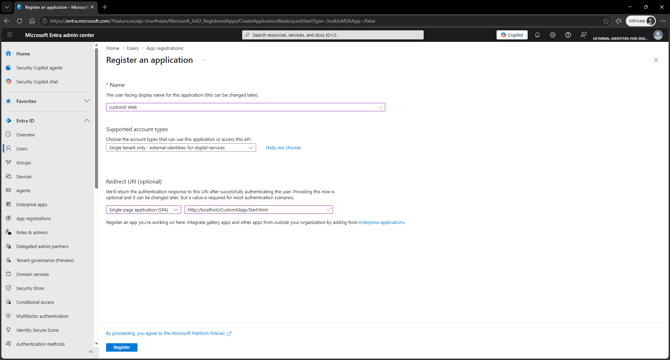Open Groups in sidebar
This screenshot has height=360, width=670.
23,163
